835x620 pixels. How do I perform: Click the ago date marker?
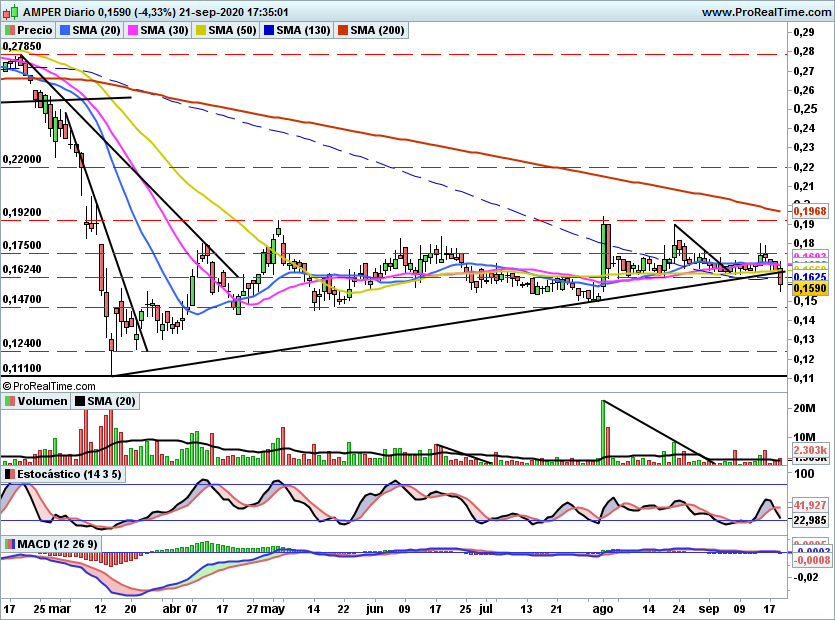(x=603, y=609)
